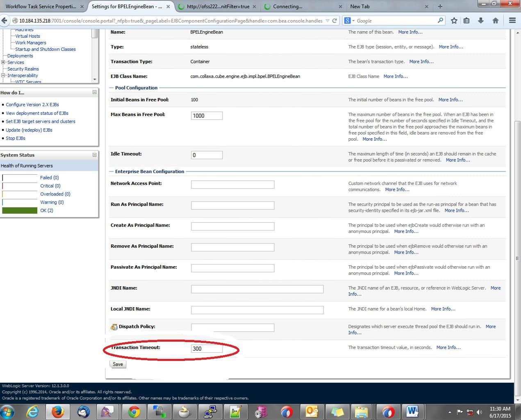The height and width of the screenshot is (420, 521).
Task: Click the tree panel scroll-down arrow
Action: (95, 79)
